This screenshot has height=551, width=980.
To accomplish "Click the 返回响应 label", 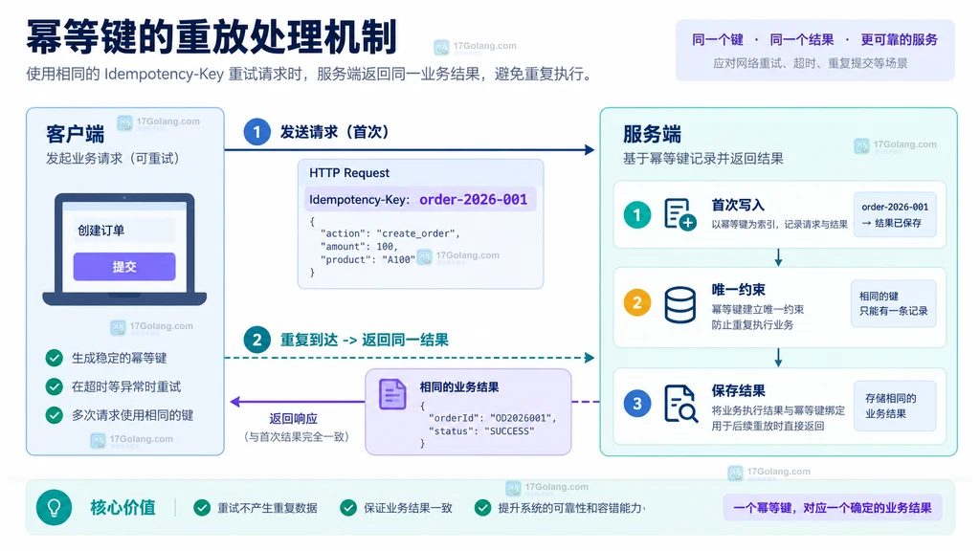I will [x=294, y=419].
